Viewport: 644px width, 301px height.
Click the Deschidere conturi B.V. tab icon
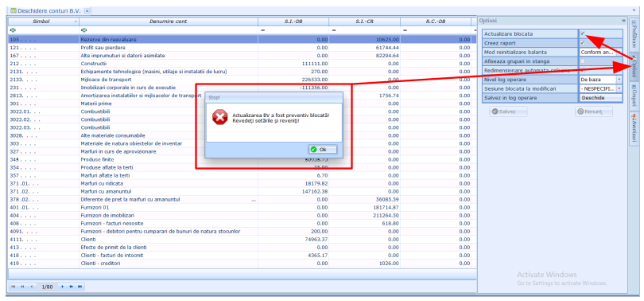[14, 10]
